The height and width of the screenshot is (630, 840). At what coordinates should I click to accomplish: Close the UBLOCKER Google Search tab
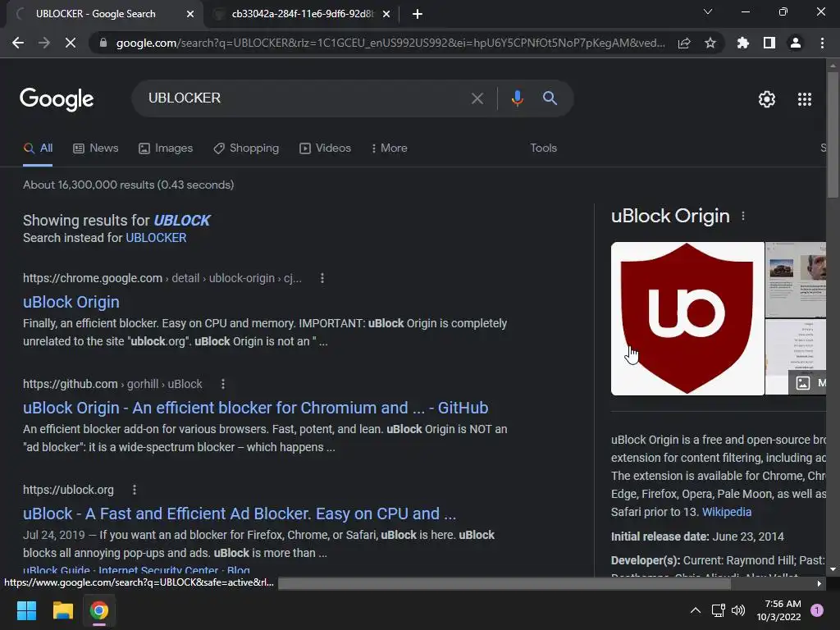[190, 14]
